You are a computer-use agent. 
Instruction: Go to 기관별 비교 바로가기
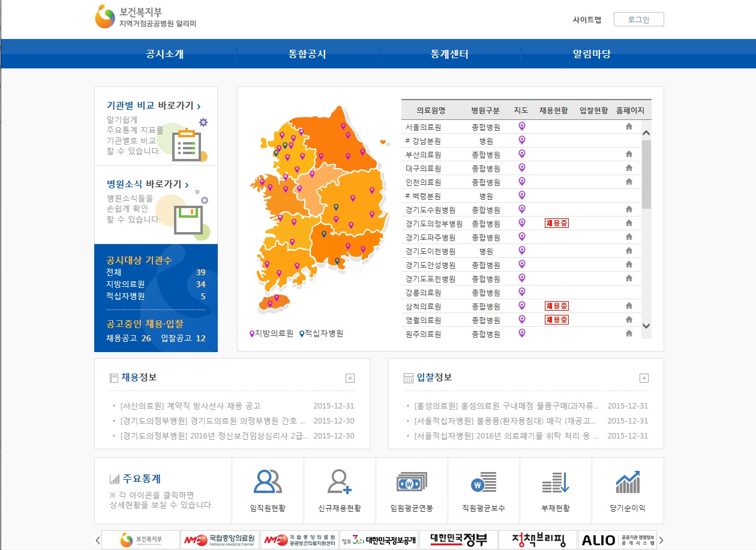coord(154,106)
